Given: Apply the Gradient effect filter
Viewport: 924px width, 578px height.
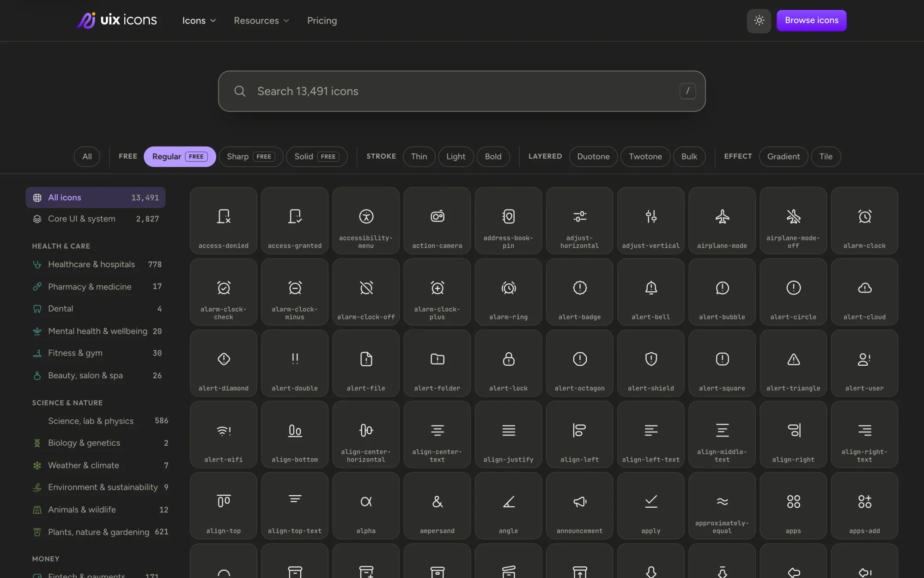Looking at the screenshot, I should 783,157.
